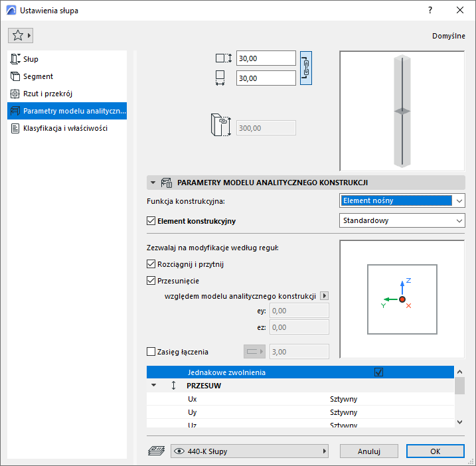Click the red anchor point in preview

coord(402,299)
